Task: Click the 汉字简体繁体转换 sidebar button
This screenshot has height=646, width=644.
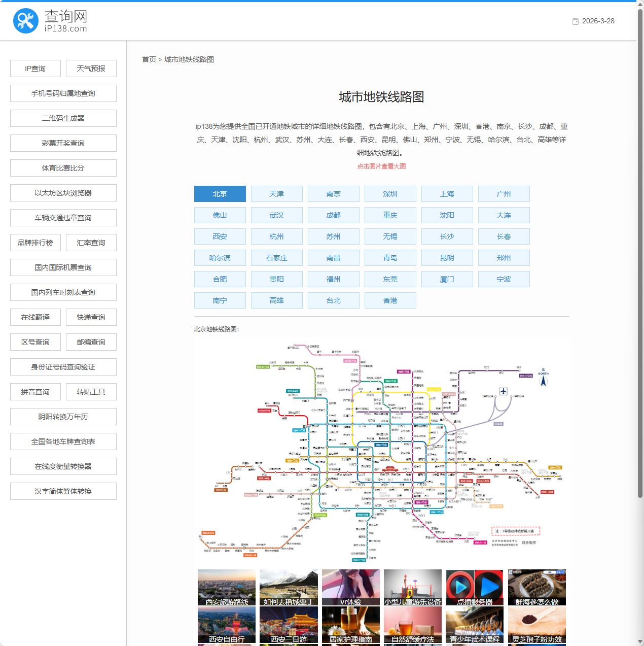Action: coord(63,491)
